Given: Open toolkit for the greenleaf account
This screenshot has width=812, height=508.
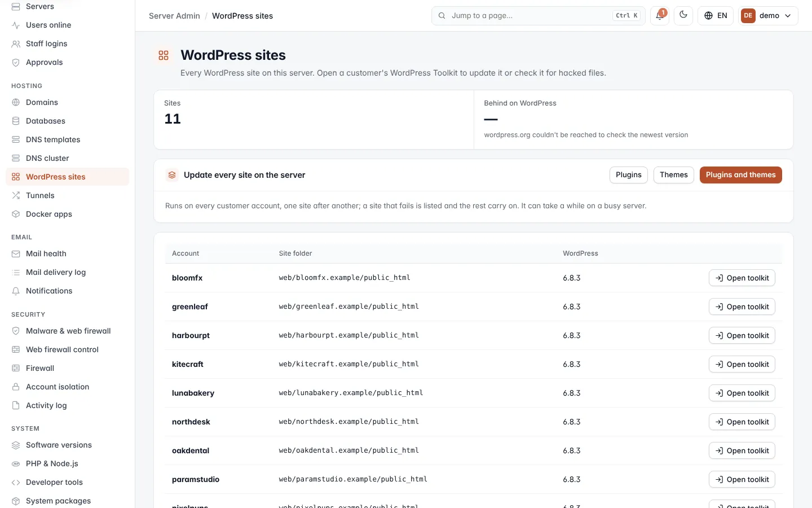Looking at the screenshot, I should (x=742, y=306).
